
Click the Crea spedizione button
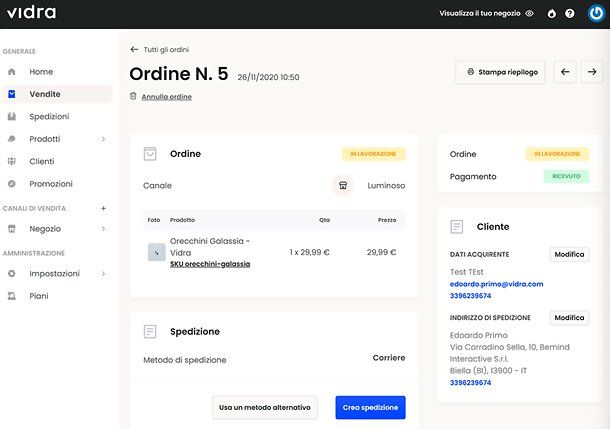tap(370, 408)
